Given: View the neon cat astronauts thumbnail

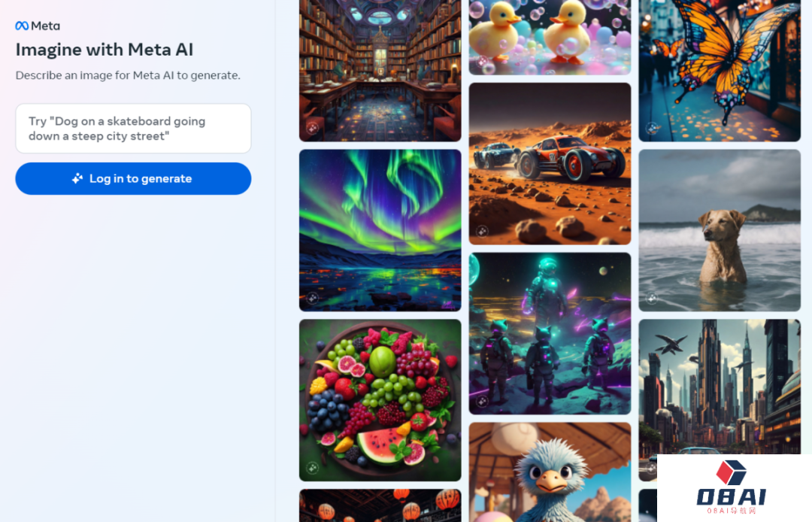Looking at the screenshot, I should [550, 333].
